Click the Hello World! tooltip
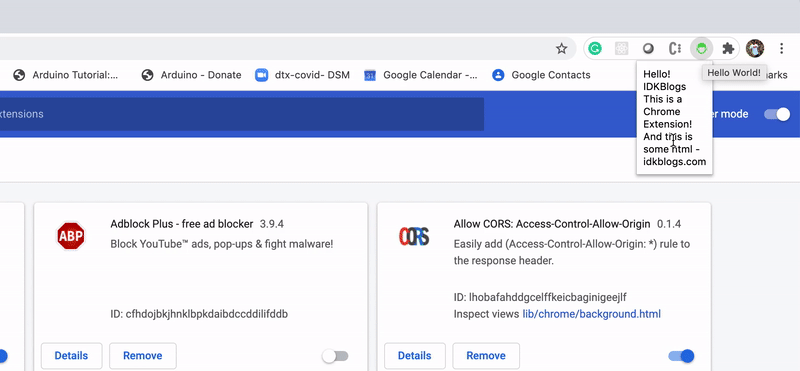800x371 pixels. point(734,73)
